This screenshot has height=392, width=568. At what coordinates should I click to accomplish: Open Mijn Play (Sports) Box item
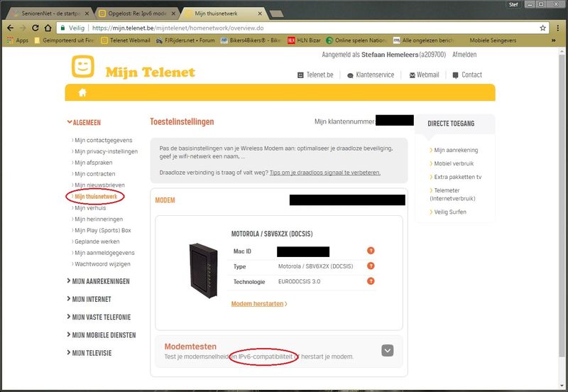click(x=102, y=230)
